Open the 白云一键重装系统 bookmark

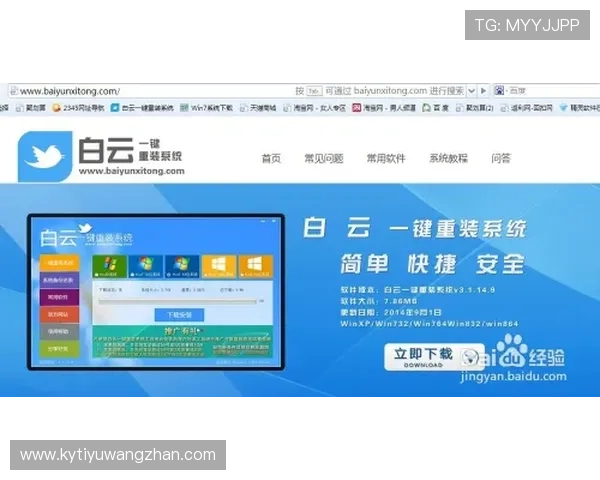tap(142, 108)
